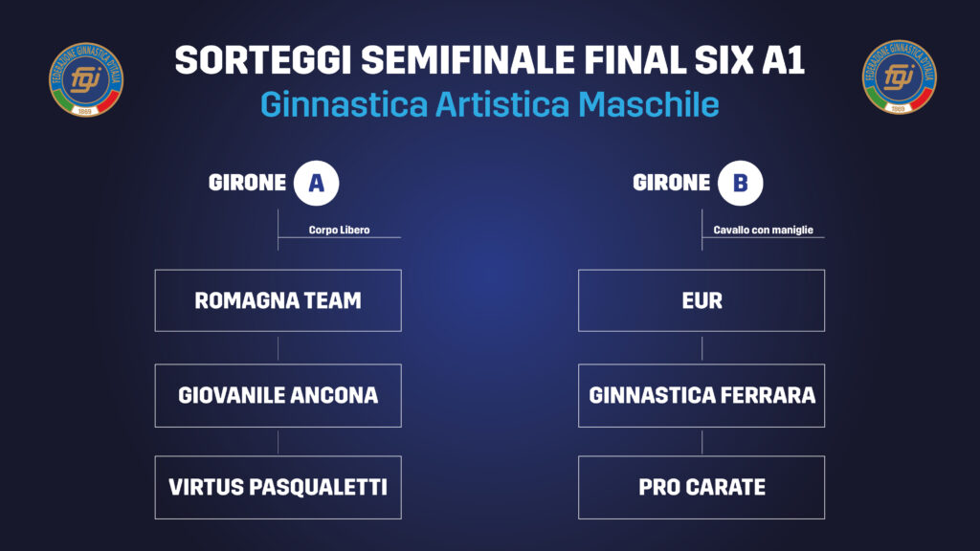Click the FGI federation logo at left
Screen dimensions: 980x551
coord(86,79)
